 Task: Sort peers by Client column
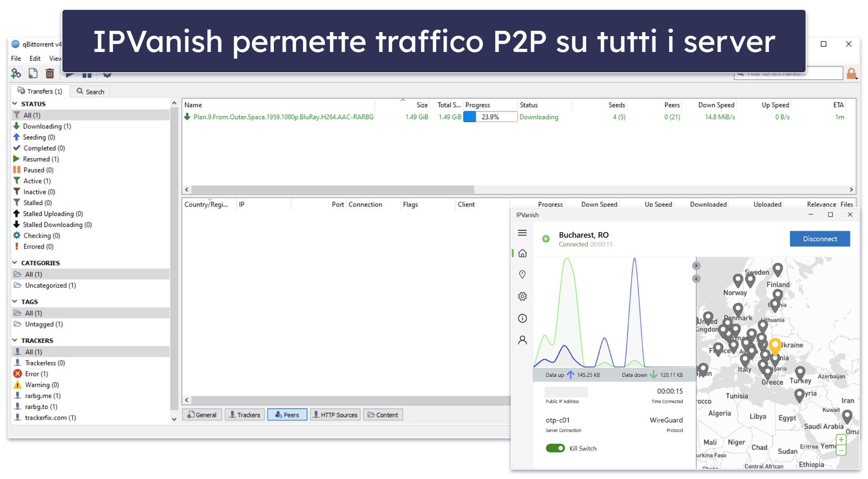point(466,204)
